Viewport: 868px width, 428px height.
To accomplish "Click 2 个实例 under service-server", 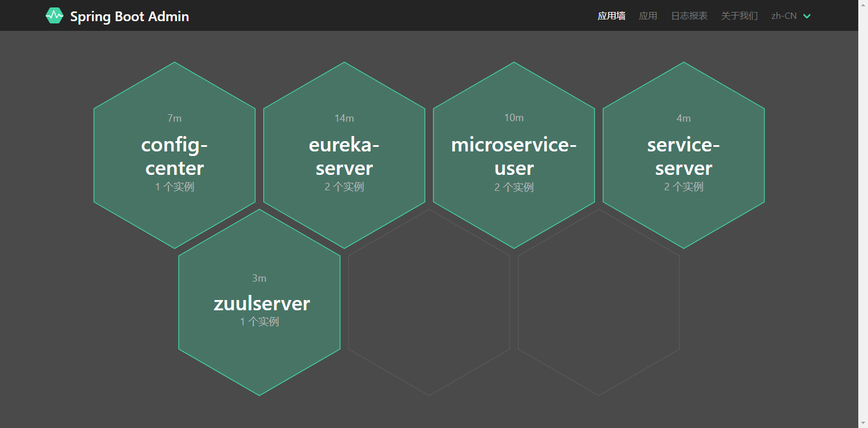I will coord(684,187).
